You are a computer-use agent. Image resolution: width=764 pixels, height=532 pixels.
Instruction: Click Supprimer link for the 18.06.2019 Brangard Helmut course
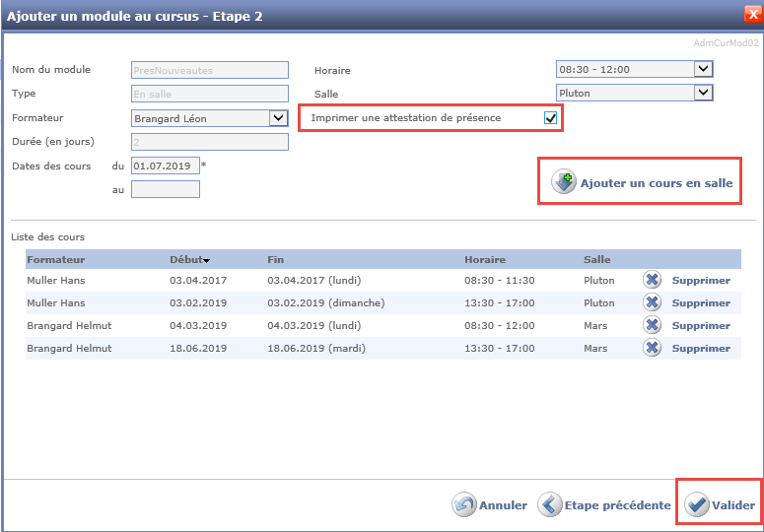point(701,348)
